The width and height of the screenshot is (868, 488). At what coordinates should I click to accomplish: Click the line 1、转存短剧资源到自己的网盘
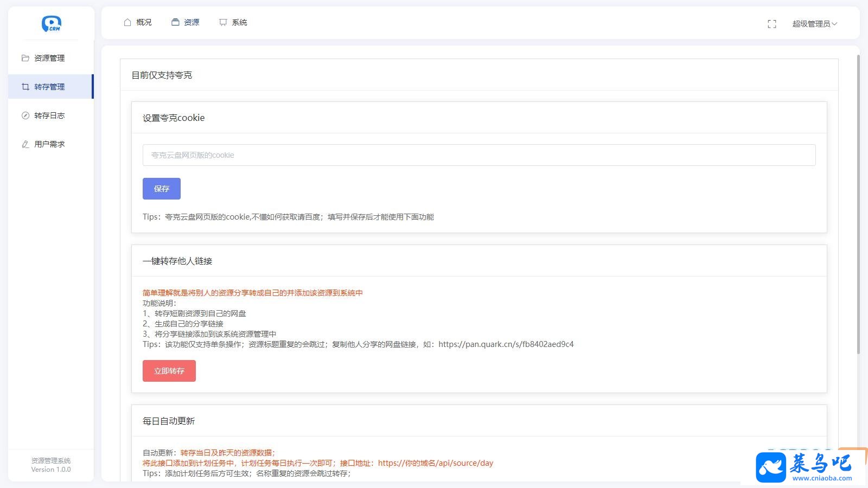pyautogui.click(x=194, y=313)
